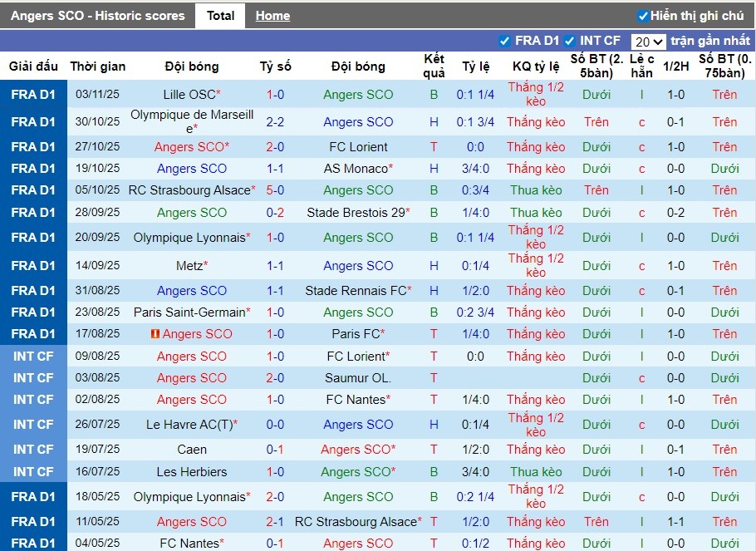Uncheck the FRA D1 league filter
Image resolution: width=756 pixels, height=551 pixels.
click(504, 41)
